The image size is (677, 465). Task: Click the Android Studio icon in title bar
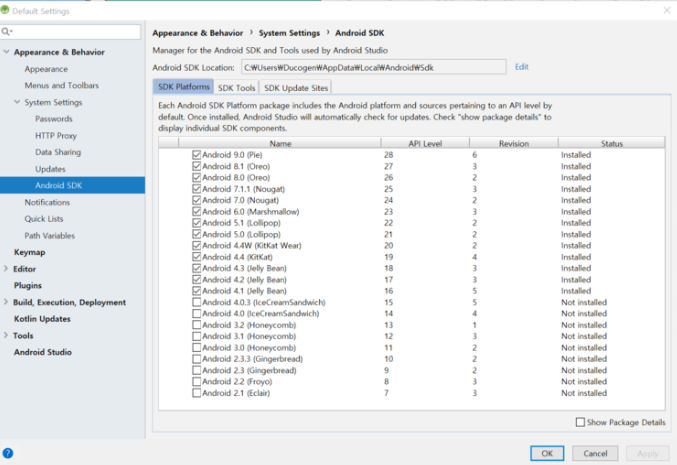point(5,10)
